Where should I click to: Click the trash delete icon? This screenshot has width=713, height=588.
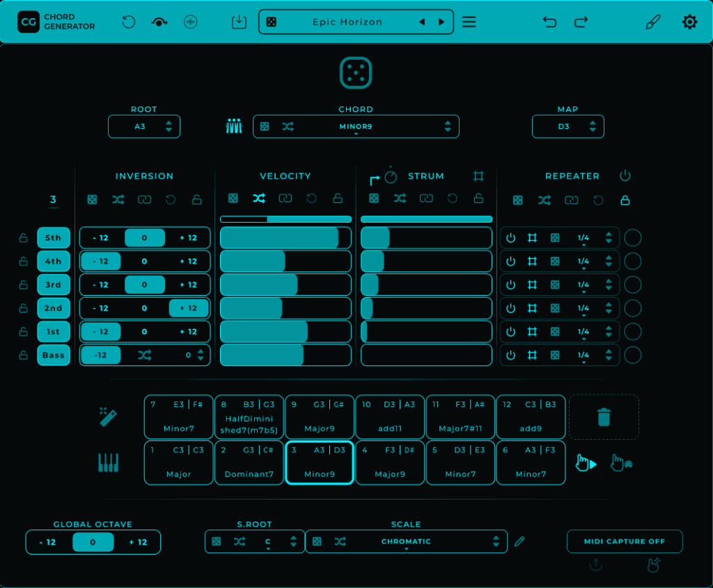tap(604, 417)
